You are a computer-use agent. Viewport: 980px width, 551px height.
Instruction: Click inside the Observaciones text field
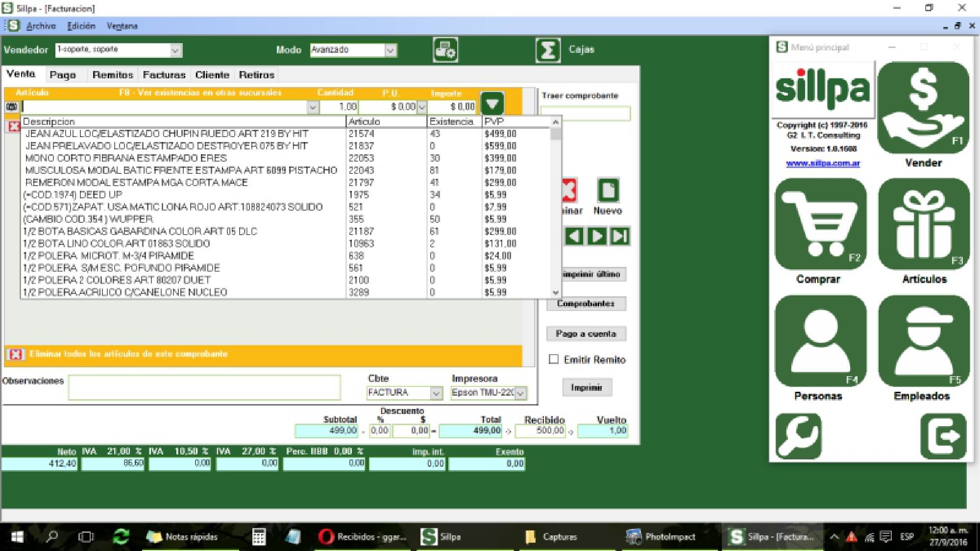coord(204,387)
